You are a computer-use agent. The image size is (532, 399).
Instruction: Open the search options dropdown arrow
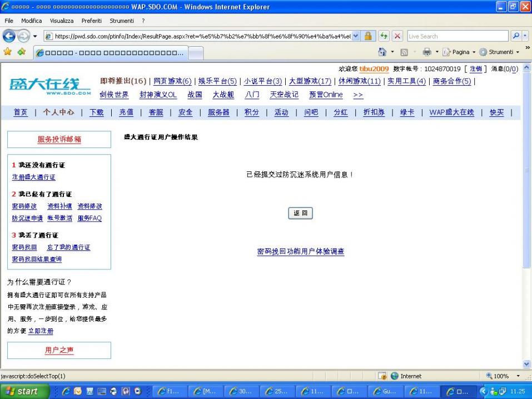pos(525,36)
